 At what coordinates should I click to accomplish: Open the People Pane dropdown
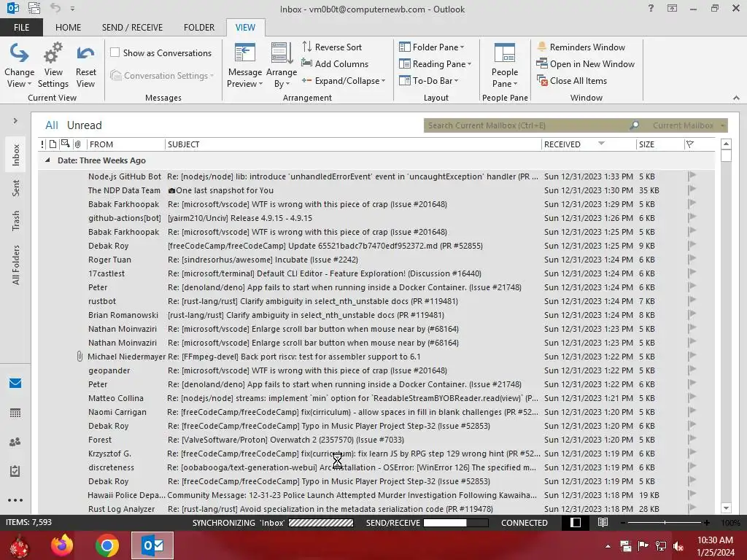[505, 65]
